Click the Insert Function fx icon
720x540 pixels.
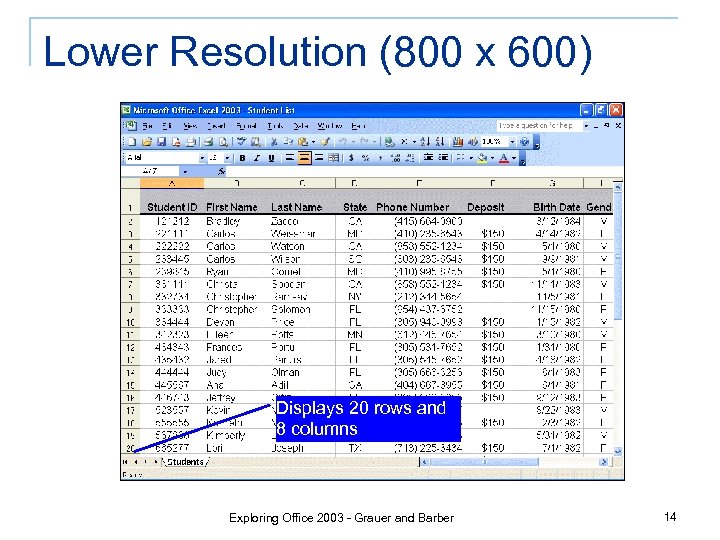click(221, 171)
